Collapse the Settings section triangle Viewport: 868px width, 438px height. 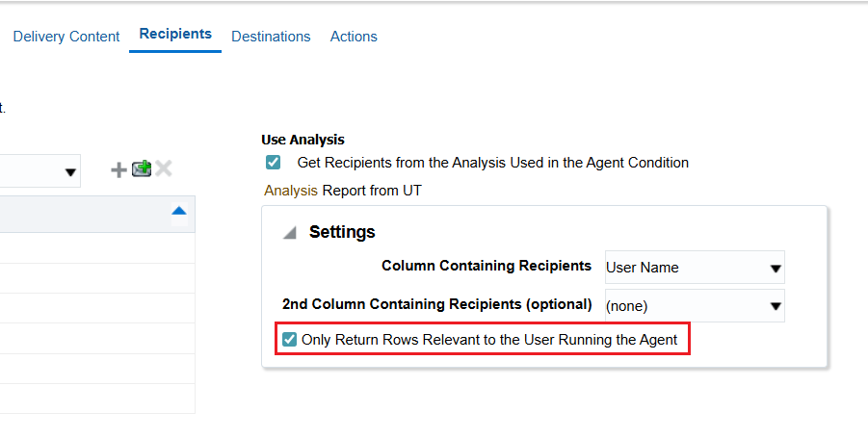pyautogui.click(x=290, y=233)
